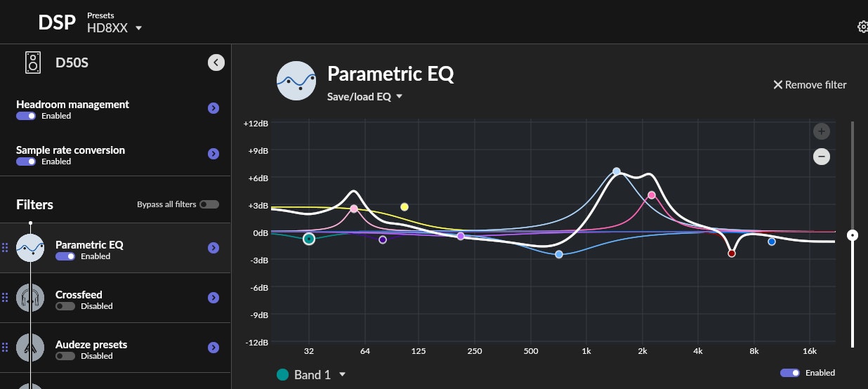Disable Headroom management toggle
This screenshot has height=389, width=868.
26,116
